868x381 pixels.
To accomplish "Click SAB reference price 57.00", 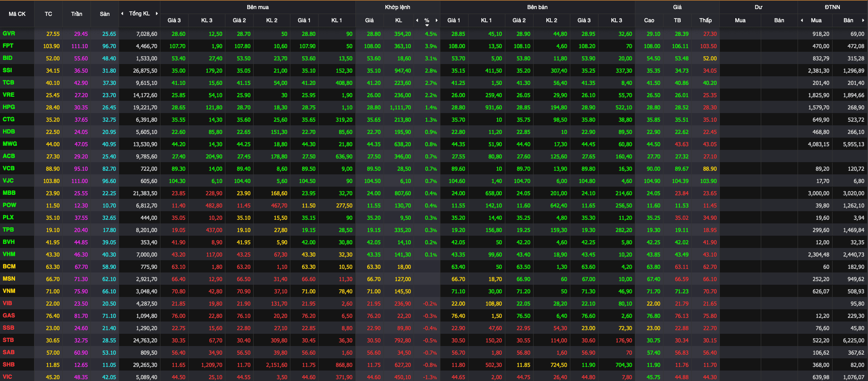I will coord(53,353).
